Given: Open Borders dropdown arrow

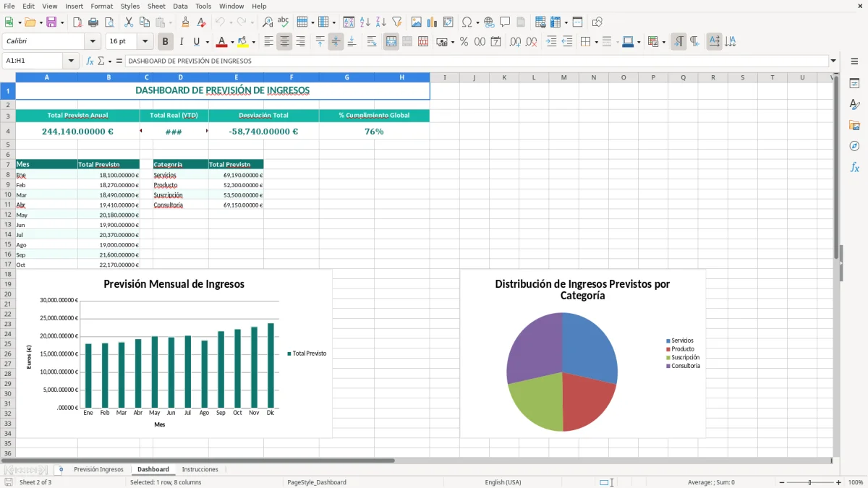Looking at the screenshot, I should click(596, 42).
